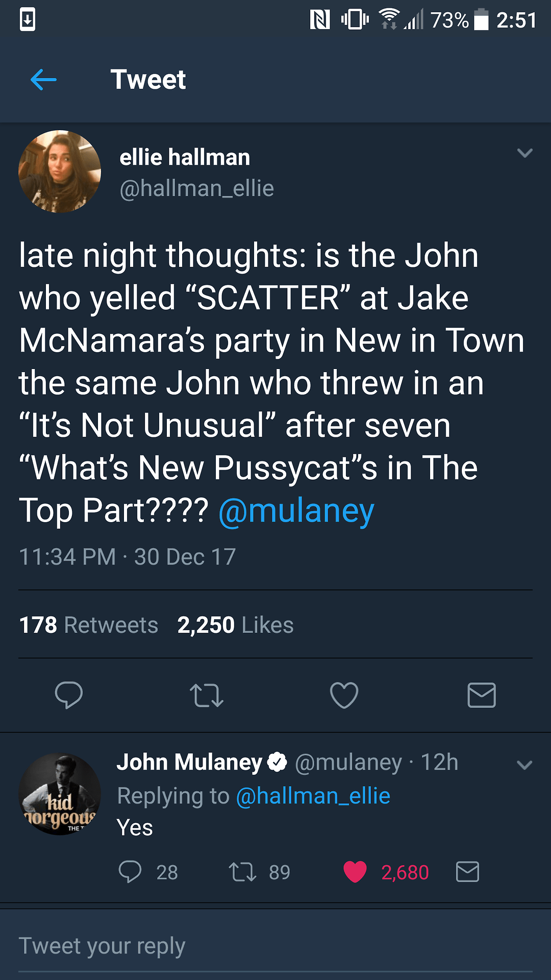
Task: Open @hallman_ellie link in reply
Action: [x=313, y=796]
